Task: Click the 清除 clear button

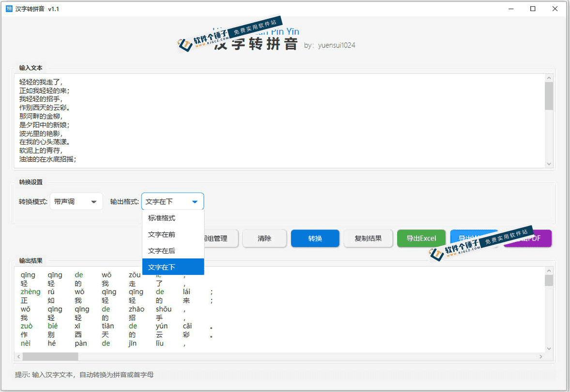Action: tap(264, 238)
